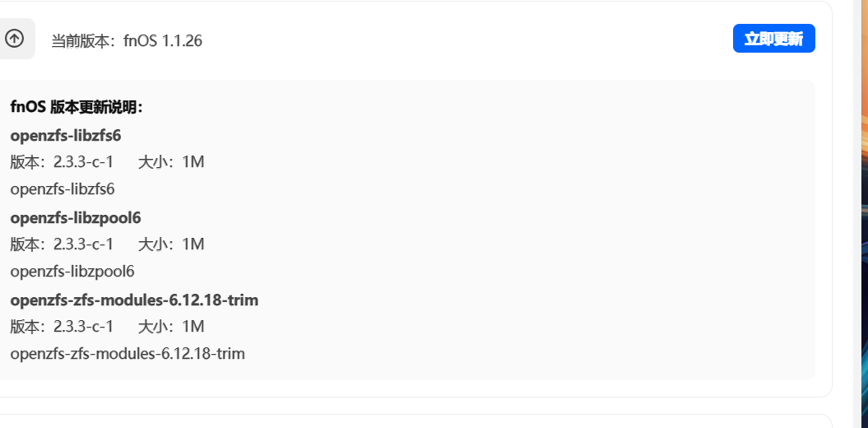Click empty gray area of update notes panel
The image size is (868, 428).
point(535,230)
